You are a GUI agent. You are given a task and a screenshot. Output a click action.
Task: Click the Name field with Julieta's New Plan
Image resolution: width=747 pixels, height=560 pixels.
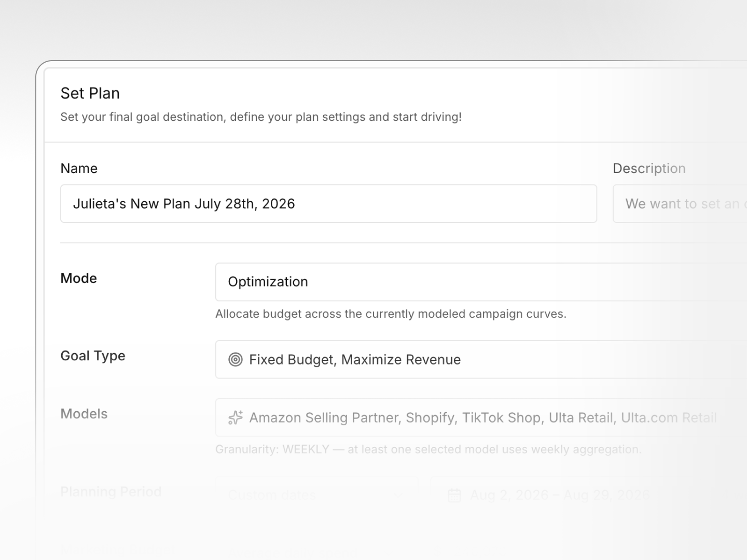pyautogui.click(x=328, y=204)
